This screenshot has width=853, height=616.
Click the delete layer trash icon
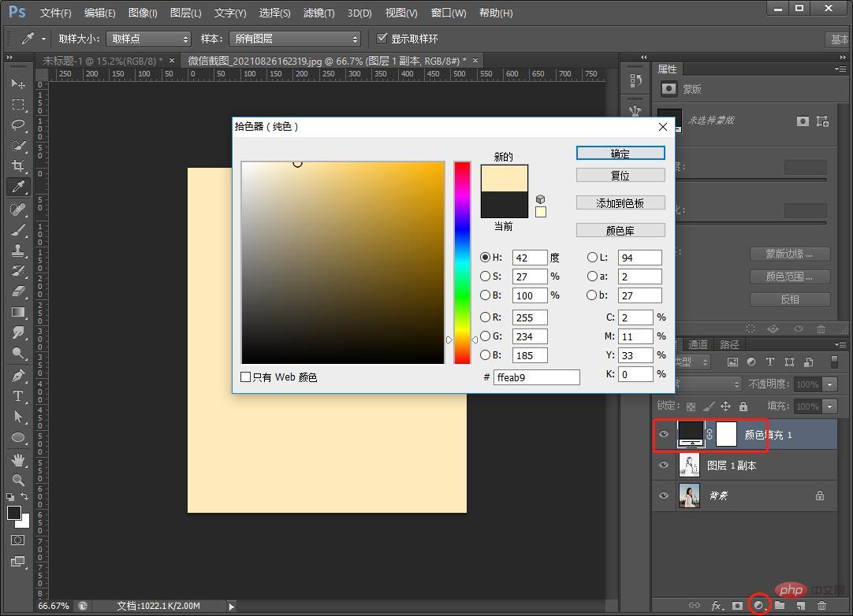(821, 605)
